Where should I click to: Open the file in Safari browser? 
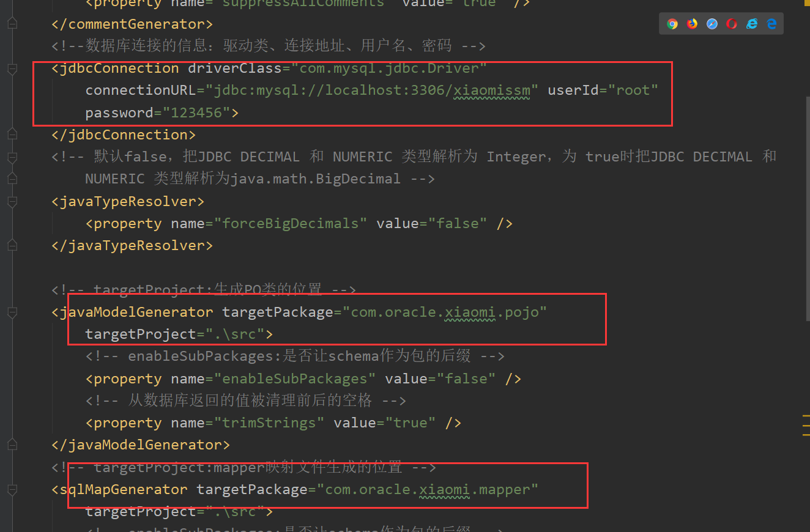coord(712,24)
